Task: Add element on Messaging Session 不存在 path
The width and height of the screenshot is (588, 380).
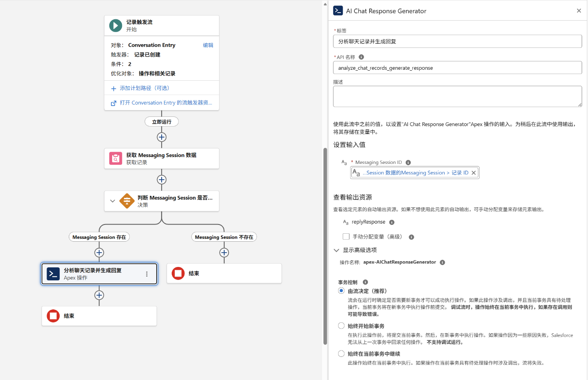Action: pos(224,253)
